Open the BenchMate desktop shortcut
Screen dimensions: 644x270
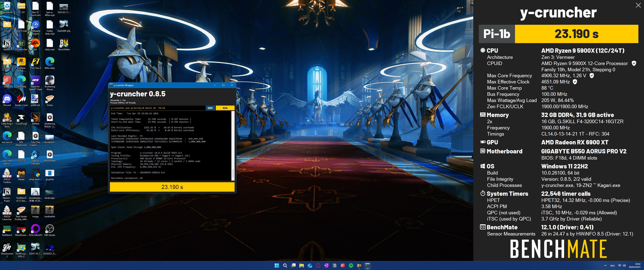(x=64, y=45)
